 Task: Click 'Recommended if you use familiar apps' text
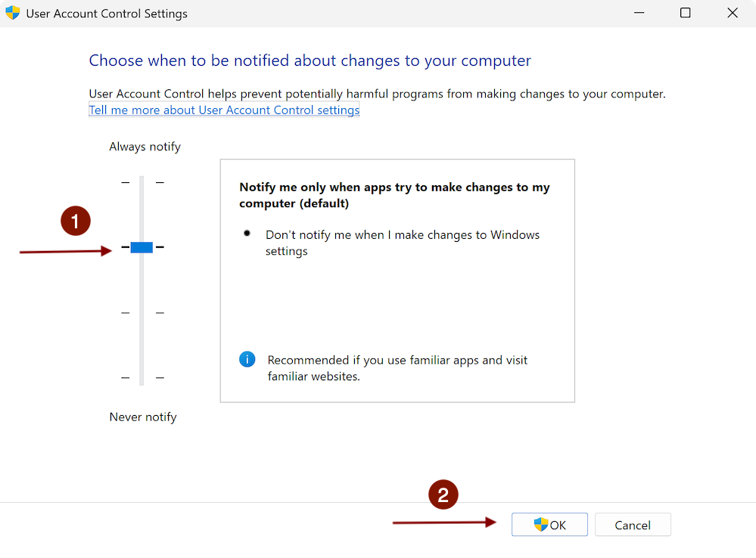coord(397,368)
